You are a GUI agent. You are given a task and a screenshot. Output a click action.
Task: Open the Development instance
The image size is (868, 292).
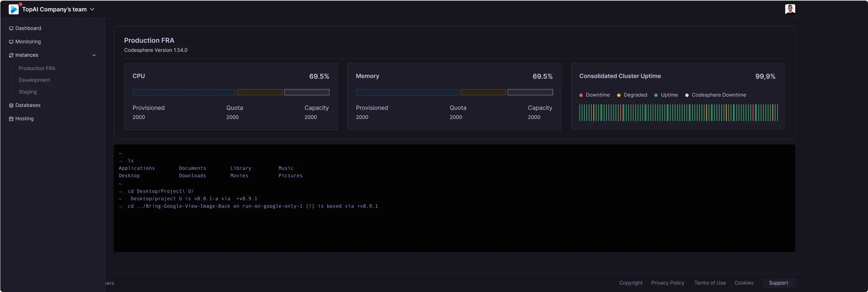(34, 80)
